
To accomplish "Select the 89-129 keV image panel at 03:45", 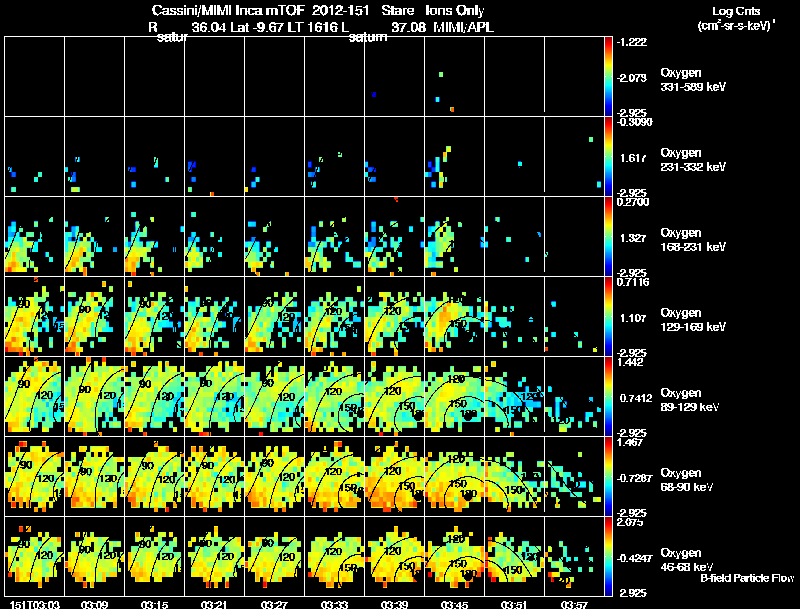I will 455,397.
